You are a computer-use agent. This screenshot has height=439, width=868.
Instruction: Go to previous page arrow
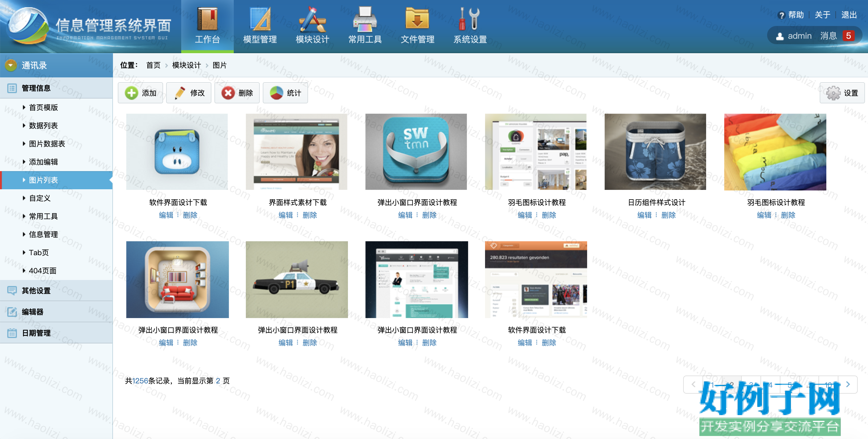pyautogui.click(x=693, y=384)
